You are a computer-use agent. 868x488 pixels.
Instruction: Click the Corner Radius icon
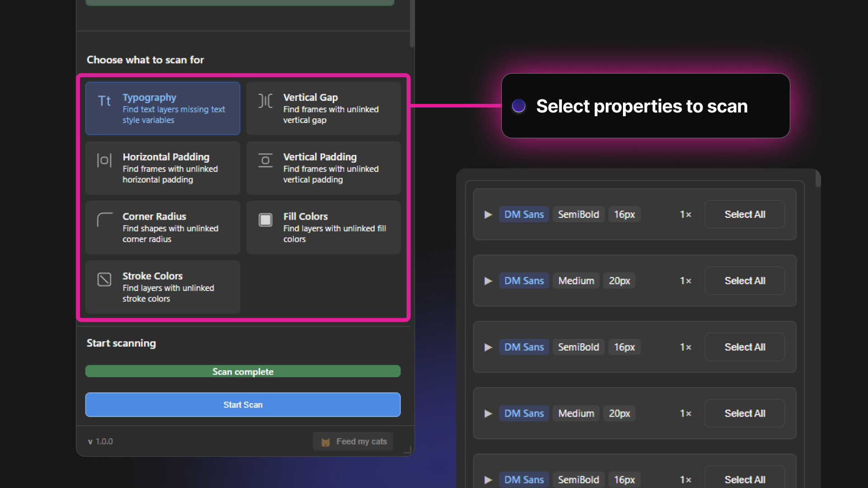[x=104, y=220]
